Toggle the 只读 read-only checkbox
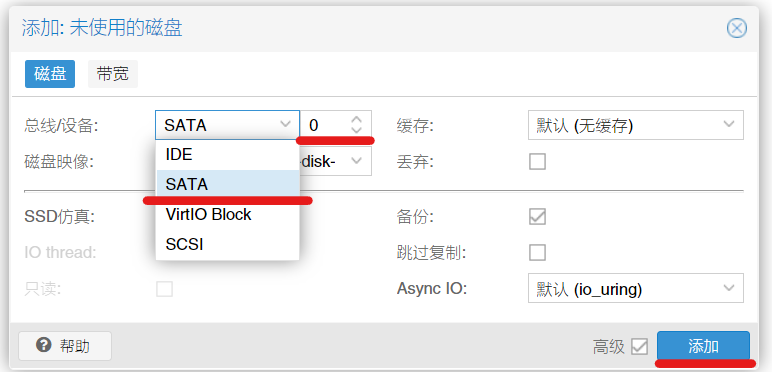 point(164,289)
